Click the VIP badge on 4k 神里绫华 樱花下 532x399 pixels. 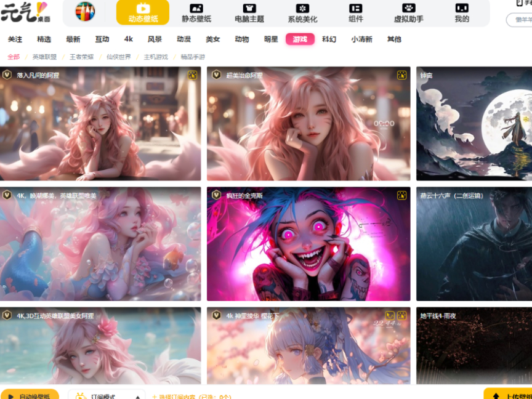pyautogui.click(x=217, y=315)
